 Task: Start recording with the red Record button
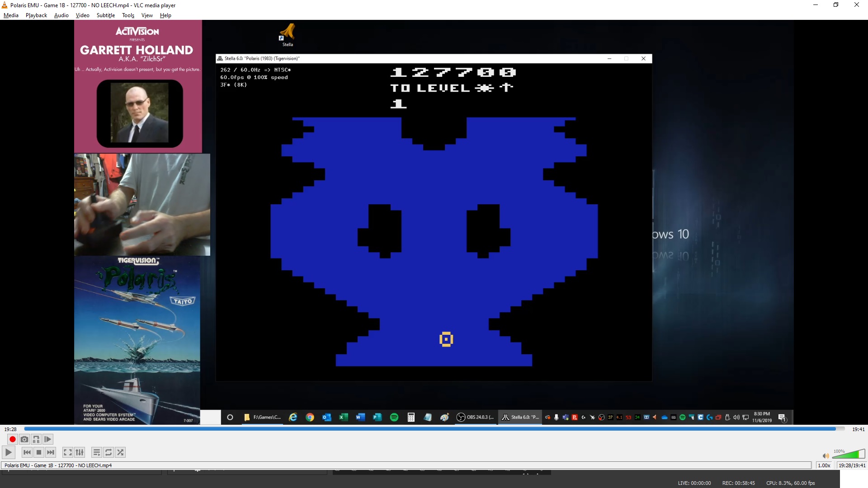[x=13, y=439]
